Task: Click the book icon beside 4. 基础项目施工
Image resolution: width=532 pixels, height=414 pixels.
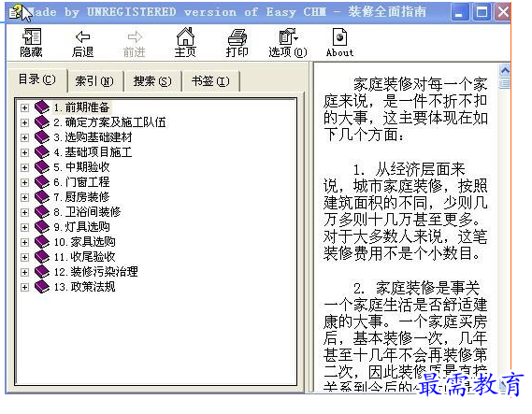Action: [42, 152]
